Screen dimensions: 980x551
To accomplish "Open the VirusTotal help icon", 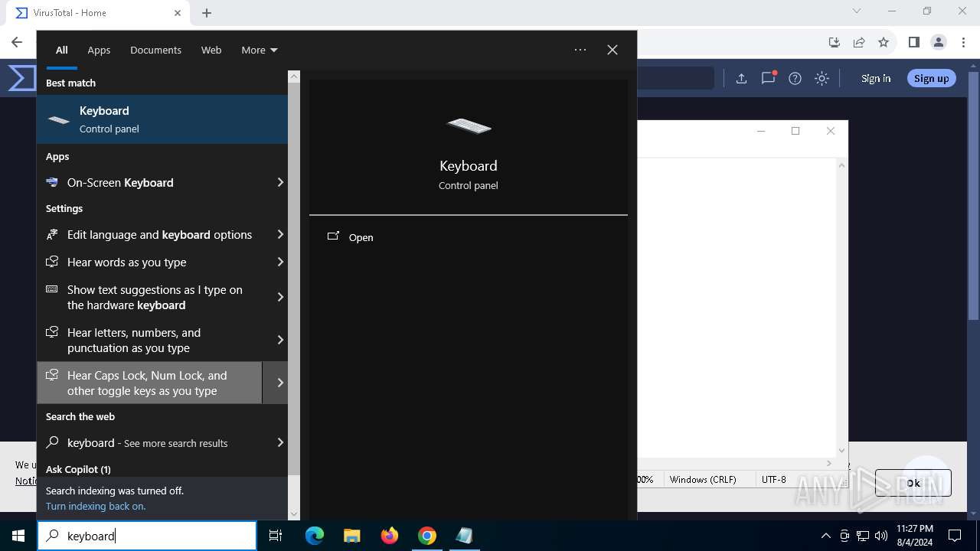I will click(x=795, y=78).
